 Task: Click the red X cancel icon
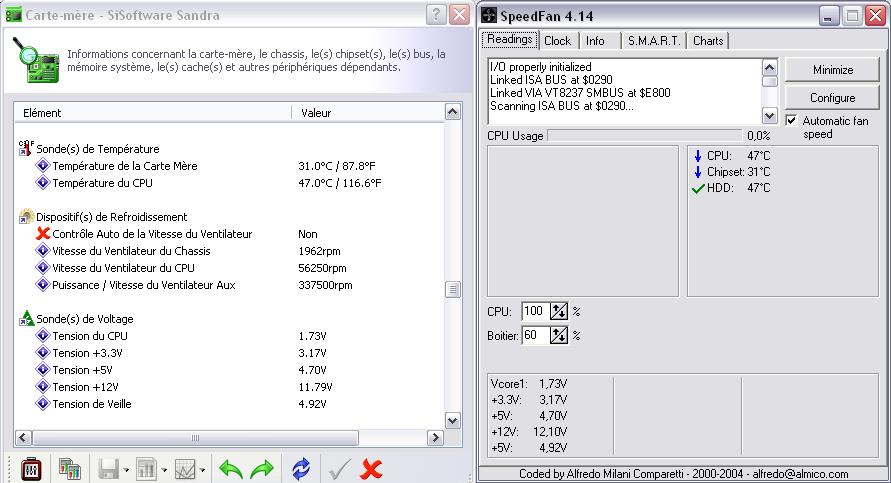point(372,468)
